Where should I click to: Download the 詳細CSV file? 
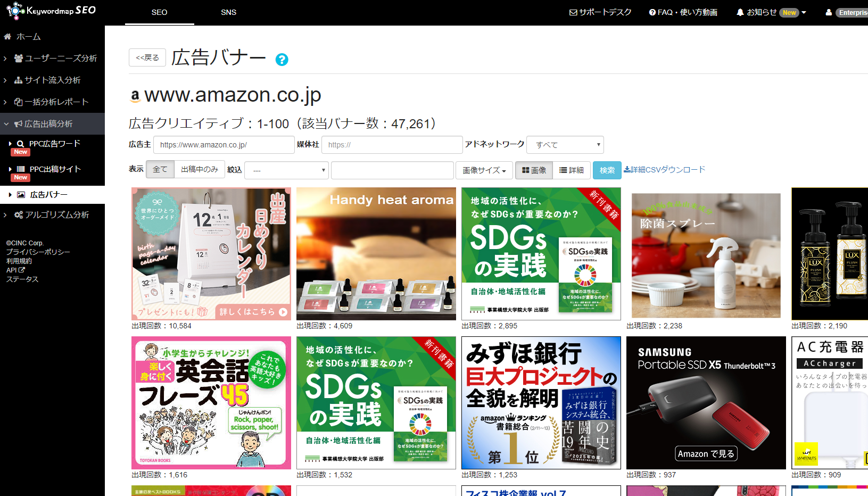pos(665,170)
